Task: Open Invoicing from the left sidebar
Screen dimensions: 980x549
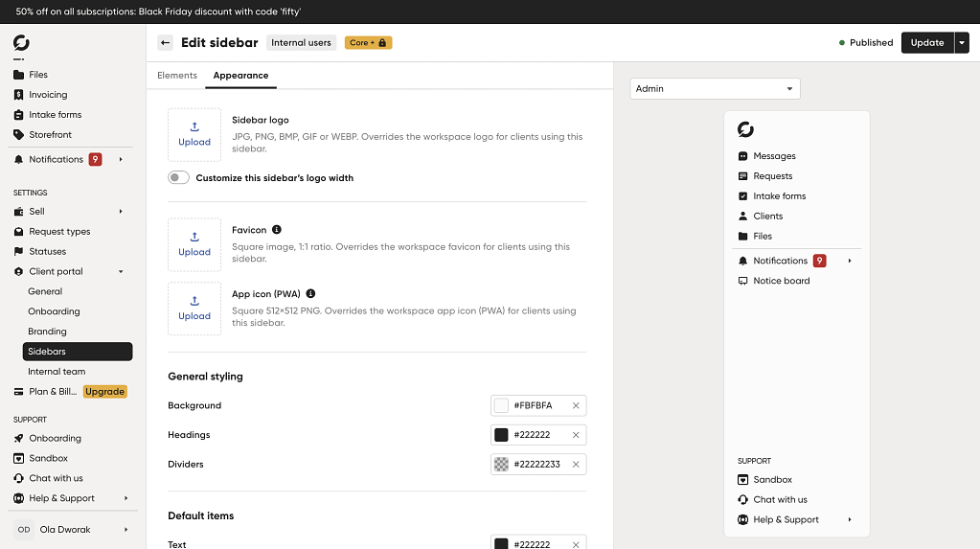Action: 48,95
